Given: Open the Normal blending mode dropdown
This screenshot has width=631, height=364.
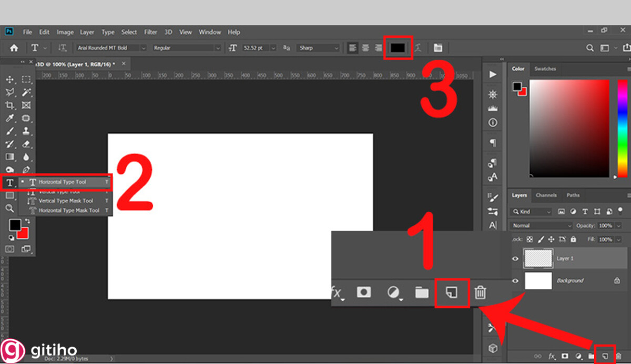Looking at the screenshot, I should (x=541, y=225).
